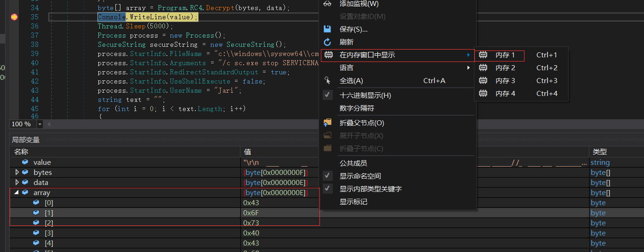Select 内存 2 from the submenu
This screenshot has height=252, width=644.
tap(505, 68)
